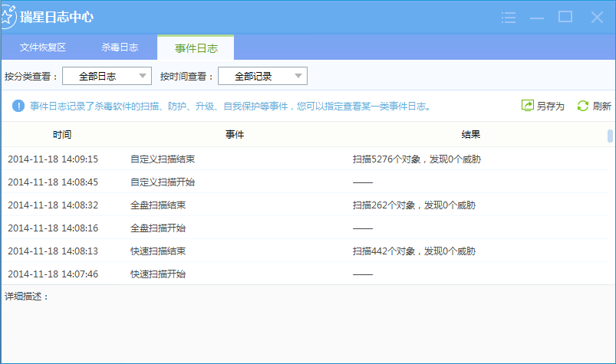Click the 刷新 button text
This screenshot has width=616, height=364.
point(601,107)
